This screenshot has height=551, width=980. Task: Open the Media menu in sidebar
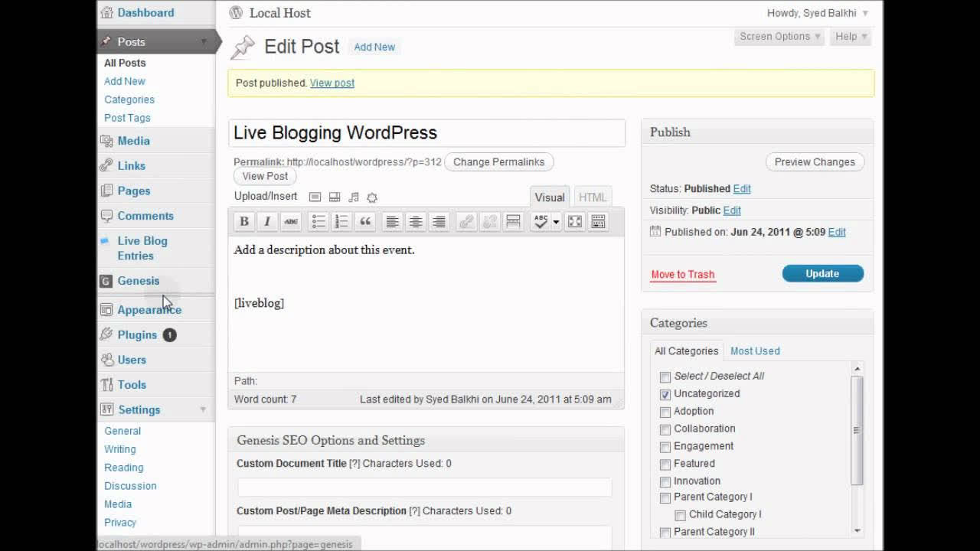133,141
